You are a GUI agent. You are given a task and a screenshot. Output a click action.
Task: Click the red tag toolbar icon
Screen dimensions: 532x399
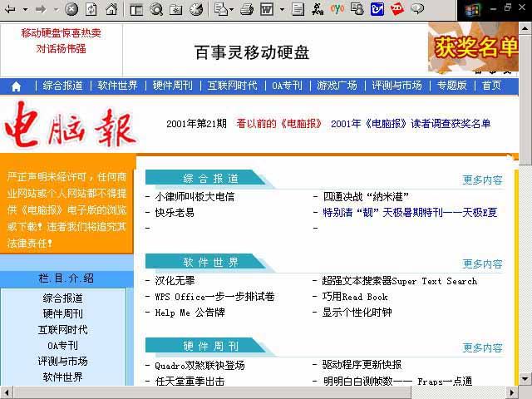pyautogui.click(x=397, y=9)
